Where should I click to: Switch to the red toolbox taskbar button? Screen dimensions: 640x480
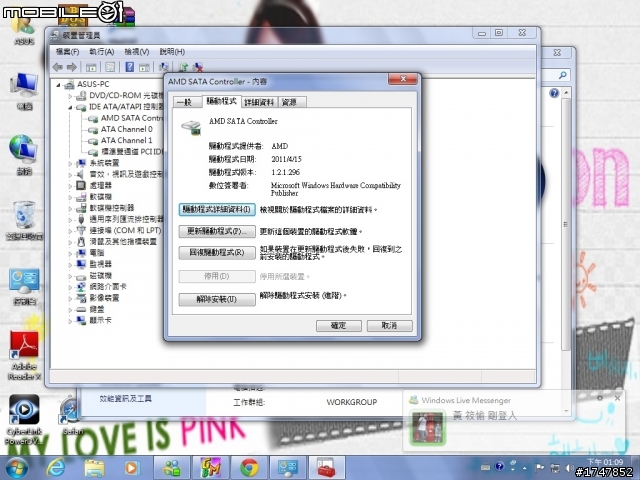[x=327, y=468]
